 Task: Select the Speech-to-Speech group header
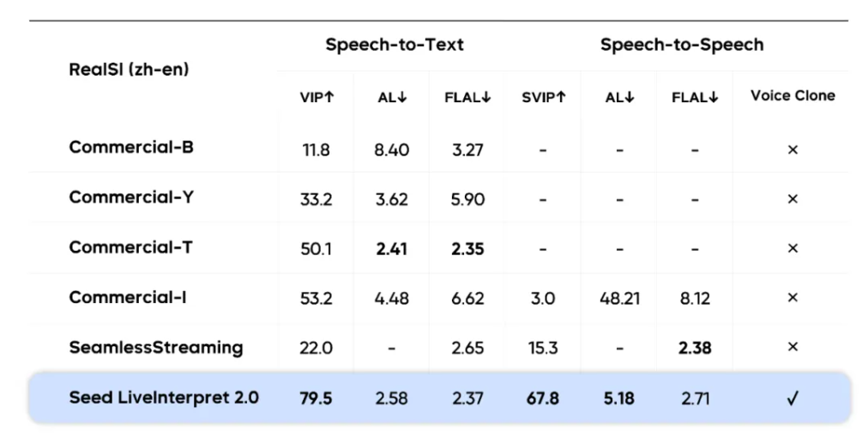coord(682,46)
